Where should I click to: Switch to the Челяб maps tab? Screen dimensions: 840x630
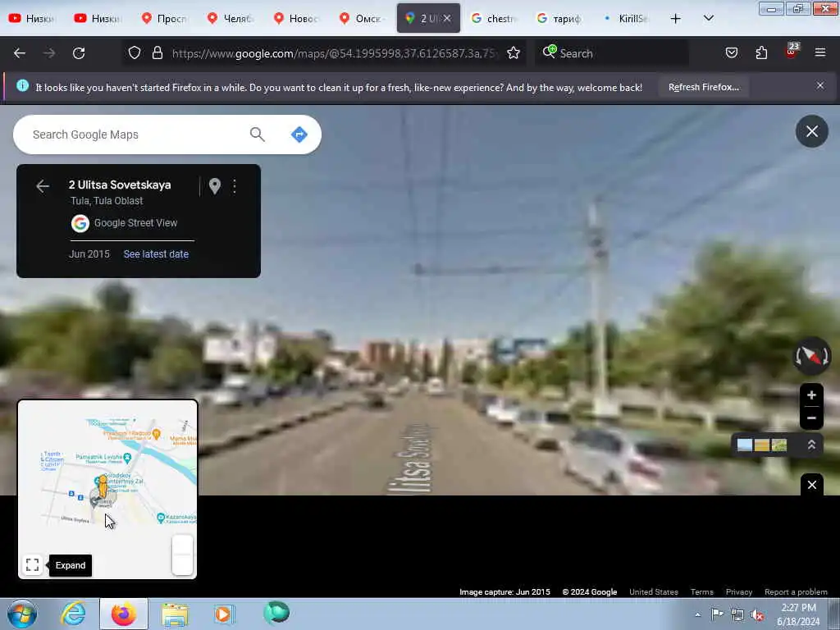coord(231,18)
